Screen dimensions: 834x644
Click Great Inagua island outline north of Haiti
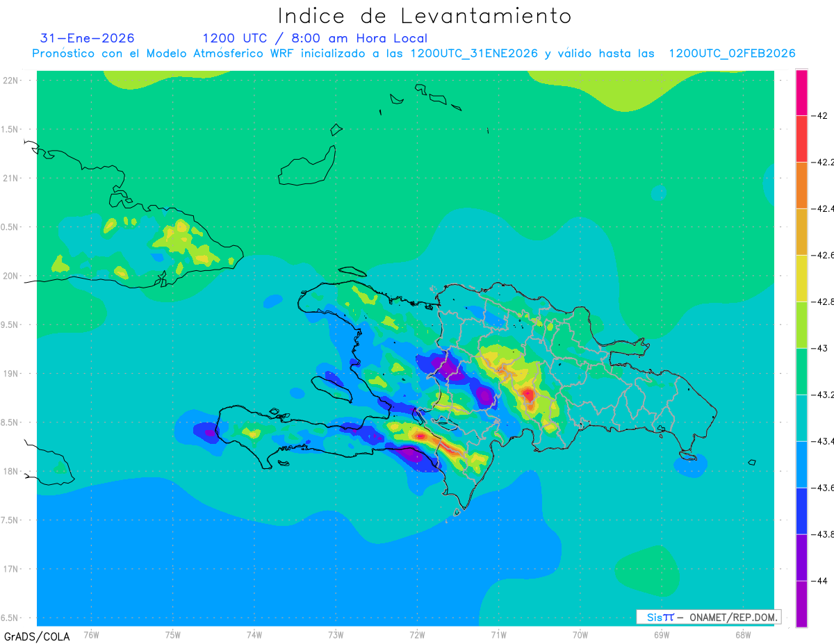point(308,167)
